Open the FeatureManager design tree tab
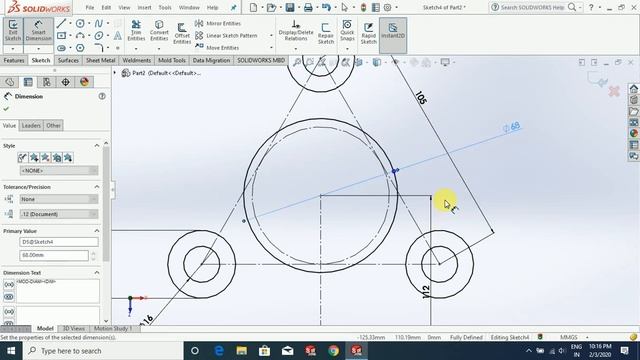Image resolution: width=640 pixels, height=360 pixels. 10,82
